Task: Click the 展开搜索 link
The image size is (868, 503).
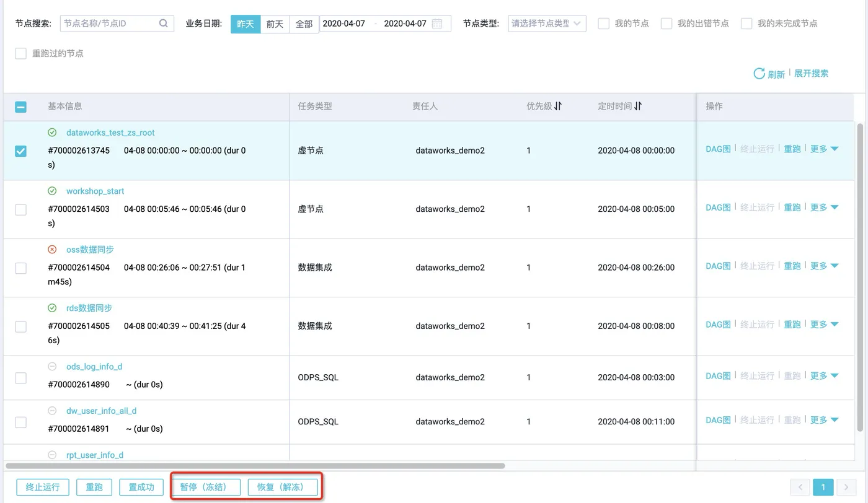Action: point(811,73)
